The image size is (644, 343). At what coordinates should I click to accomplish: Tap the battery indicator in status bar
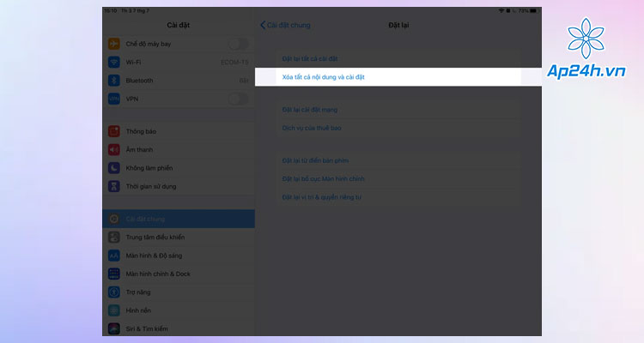(x=532, y=10)
